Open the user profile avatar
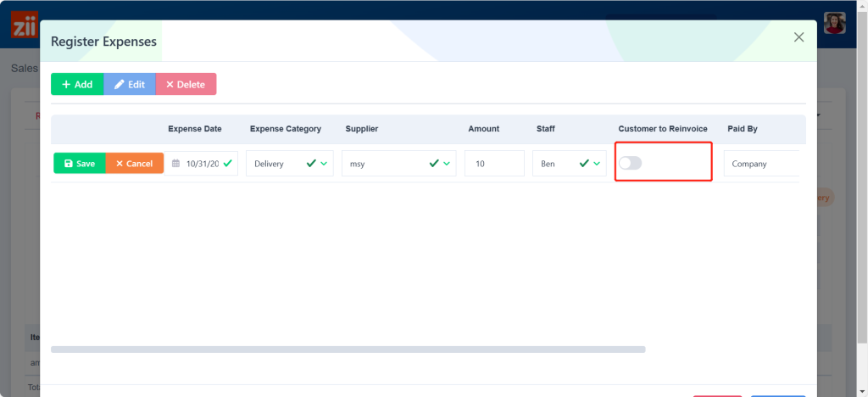868x397 pixels. (836, 23)
